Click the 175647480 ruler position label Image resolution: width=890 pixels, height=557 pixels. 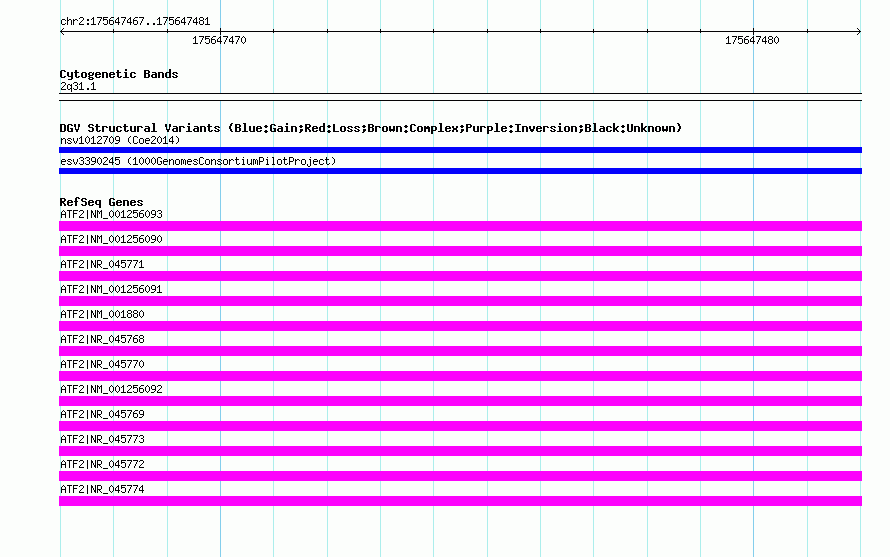[752, 40]
